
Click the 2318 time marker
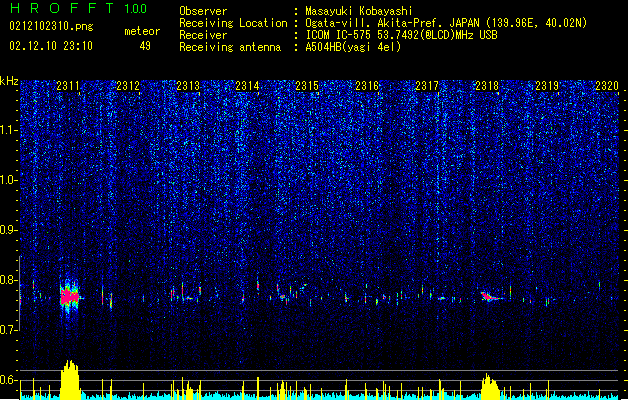pos(487,86)
